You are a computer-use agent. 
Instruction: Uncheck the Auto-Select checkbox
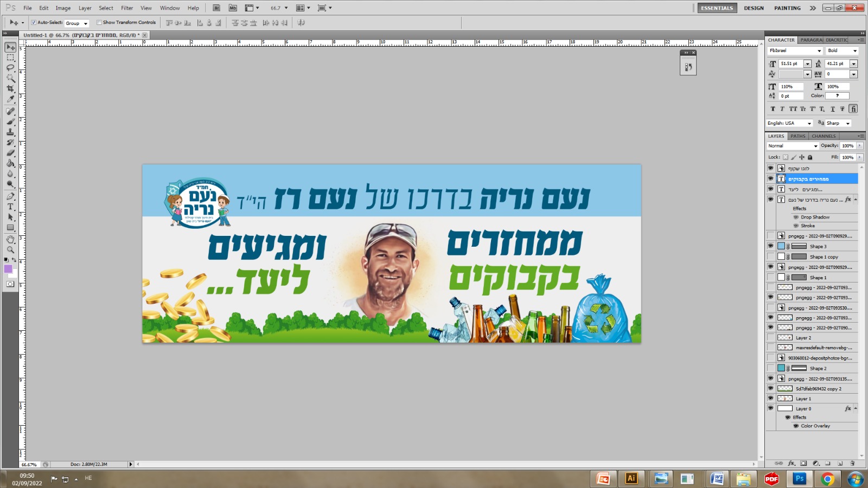pos(34,23)
